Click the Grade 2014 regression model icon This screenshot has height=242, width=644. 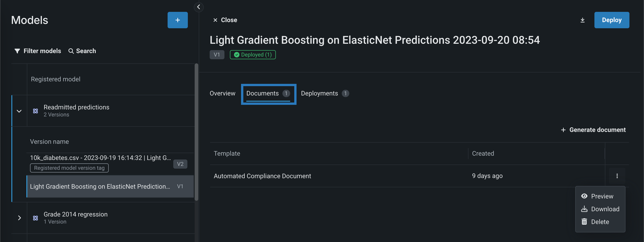pos(35,218)
